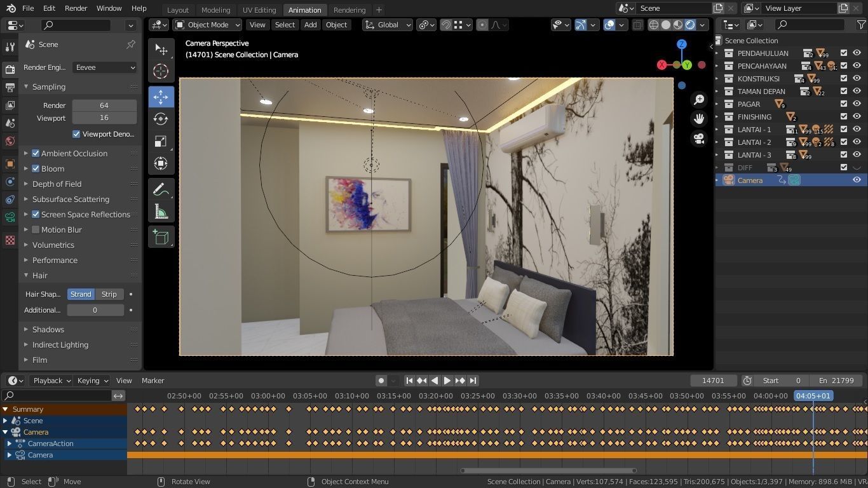
Task: Disable the Bloom checkbox
Action: (36, 168)
